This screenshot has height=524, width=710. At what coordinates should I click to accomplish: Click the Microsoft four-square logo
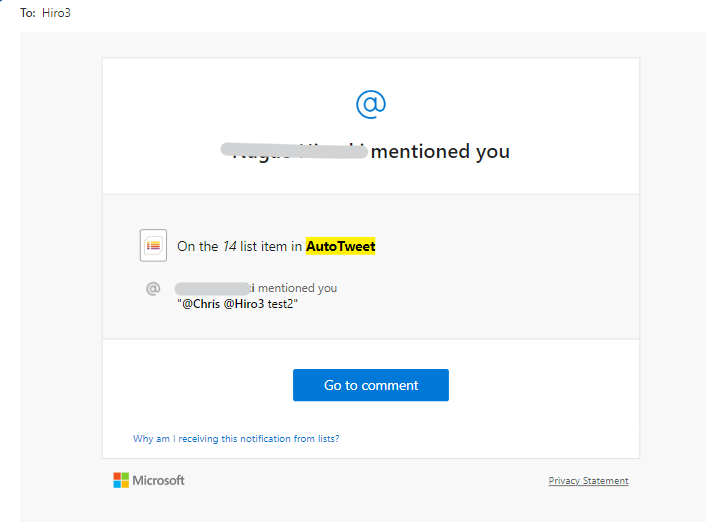coord(121,480)
